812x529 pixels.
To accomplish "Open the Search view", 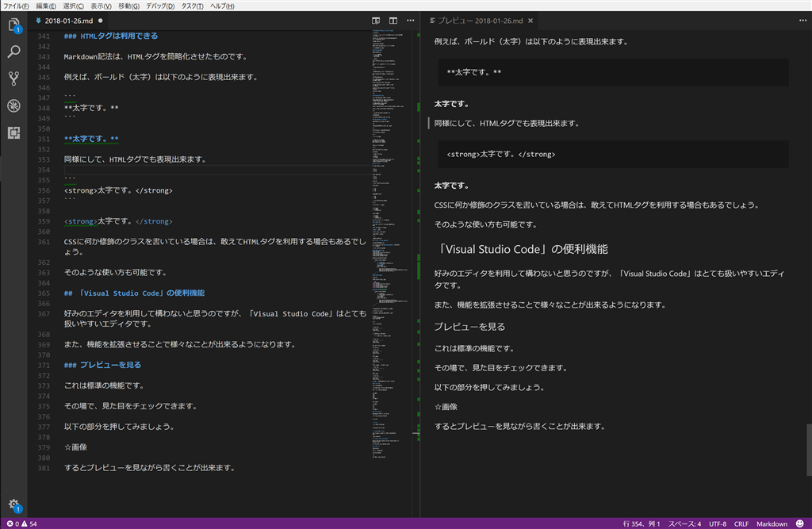I will [x=13, y=52].
